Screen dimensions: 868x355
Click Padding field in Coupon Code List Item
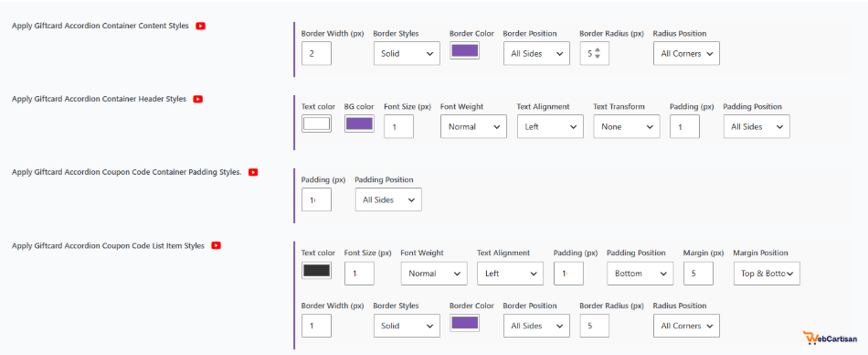[x=568, y=273]
